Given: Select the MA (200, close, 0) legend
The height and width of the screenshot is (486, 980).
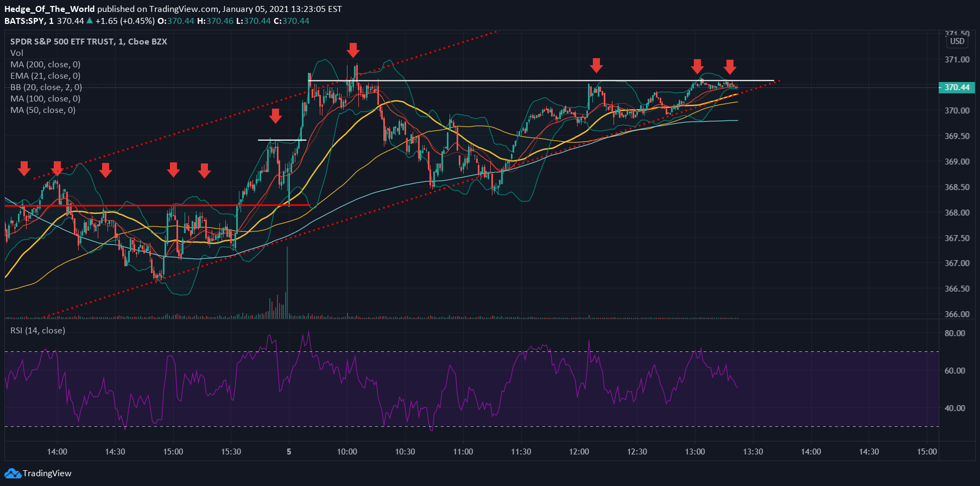Looking at the screenshot, I should click(46, 64).
